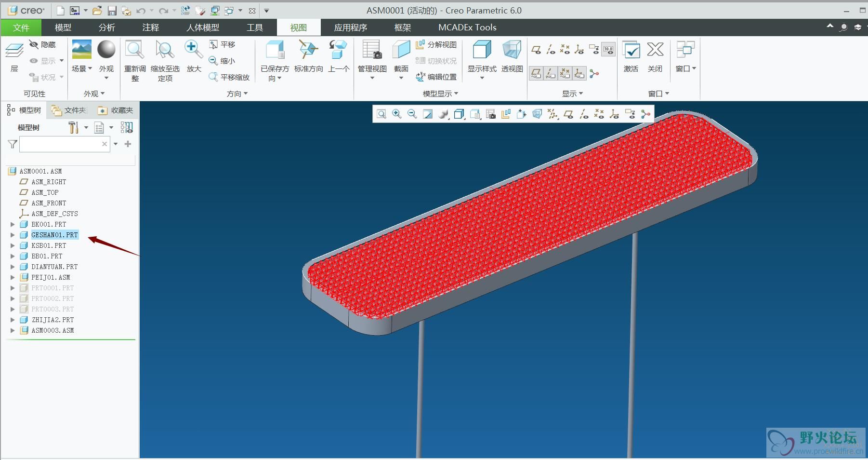Select ASM_FRONT datum plane in tree
This screenshot has height=460, width=868.
[49, 203]
